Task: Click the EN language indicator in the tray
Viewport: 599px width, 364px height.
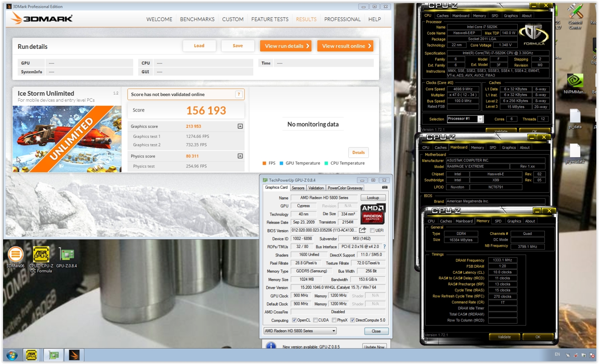Action: pos(557,354)
